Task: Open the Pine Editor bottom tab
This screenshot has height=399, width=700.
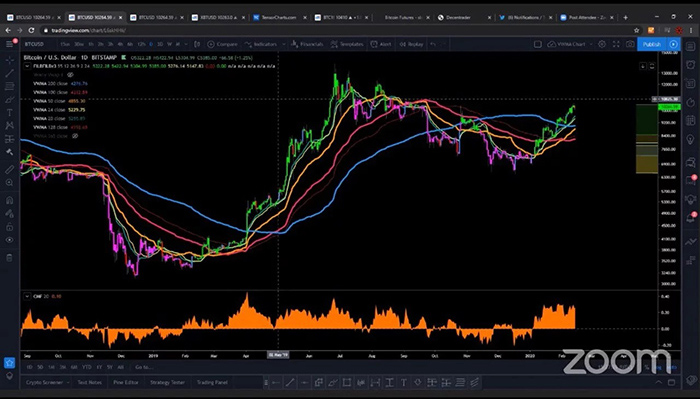Action: click(x=125, y=382)
